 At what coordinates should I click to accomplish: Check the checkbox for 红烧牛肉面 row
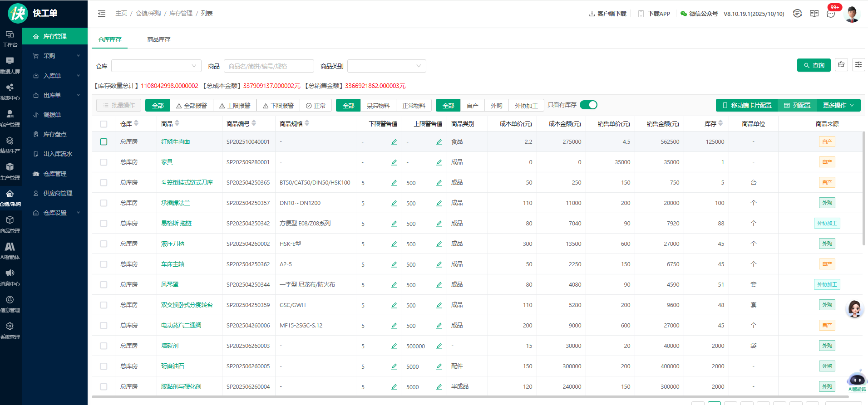[x=104, y=142]
